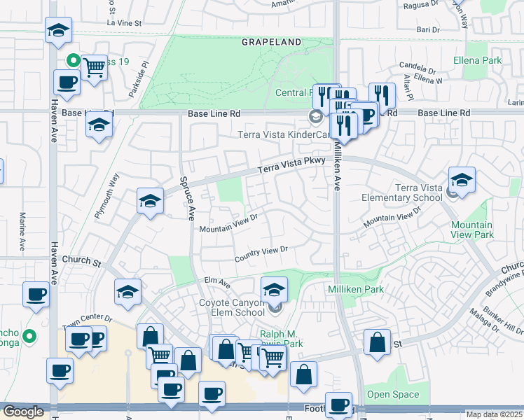The image size is (524, 420).
Task: Click the Open Space label
Action: [x=393, y=394]
